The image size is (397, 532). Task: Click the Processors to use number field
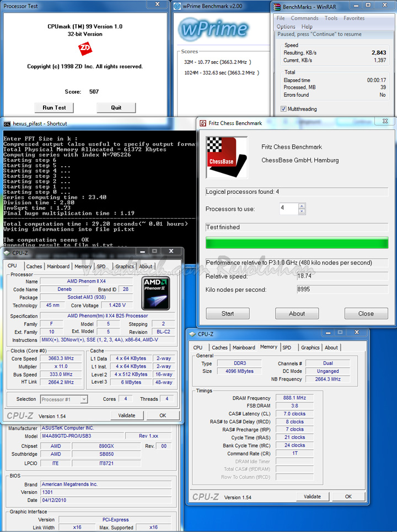click(x=289, y=208)
